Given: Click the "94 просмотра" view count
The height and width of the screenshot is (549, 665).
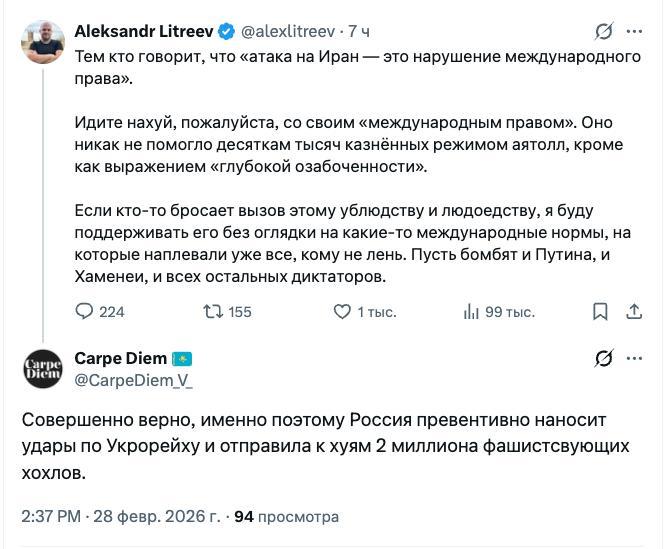Looking at the screenshot, I should 286,517.
